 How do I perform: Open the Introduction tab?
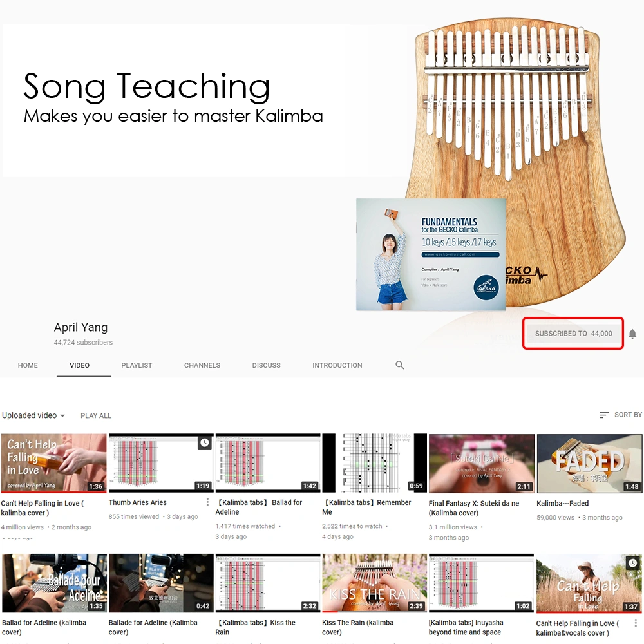(337, 365)
